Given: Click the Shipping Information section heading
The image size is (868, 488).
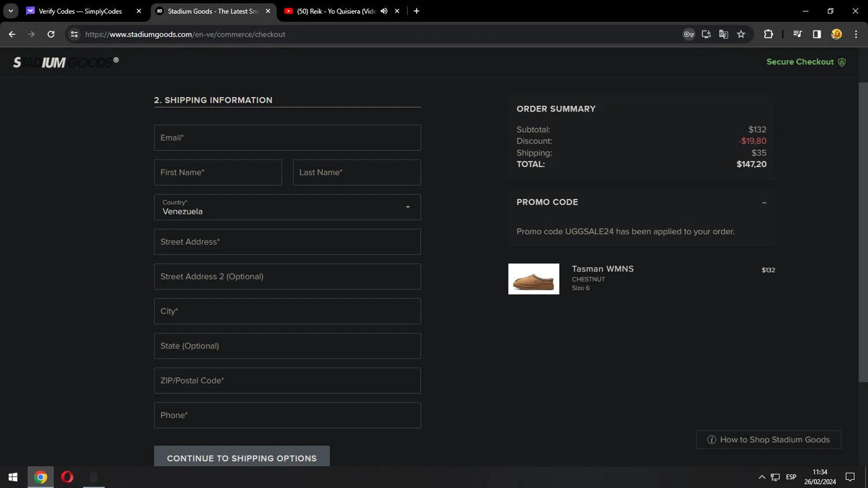Looking at the screenshot, I should [213, 100].
